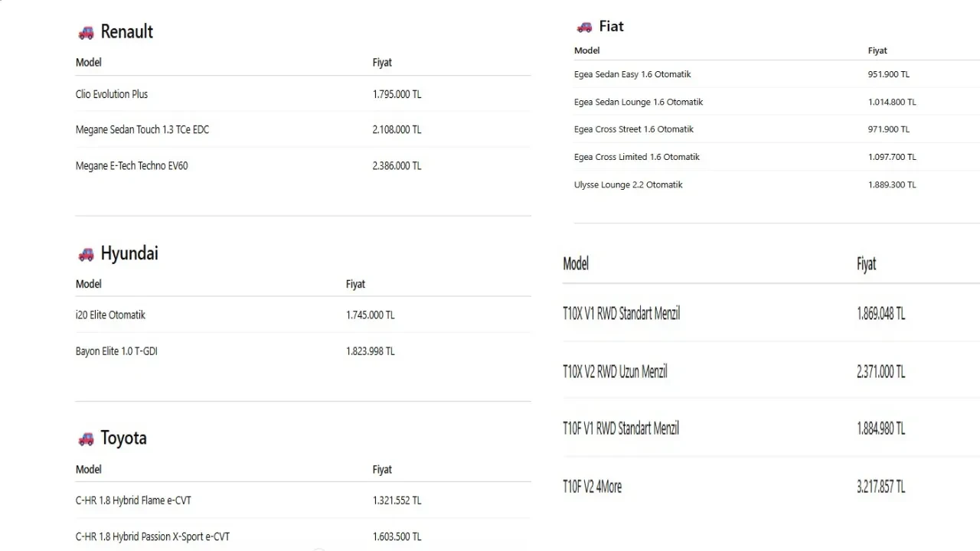Click Egea Sedan Easy 1.6 Otomatik
This screenshot has width=980, height=551.
632,74
